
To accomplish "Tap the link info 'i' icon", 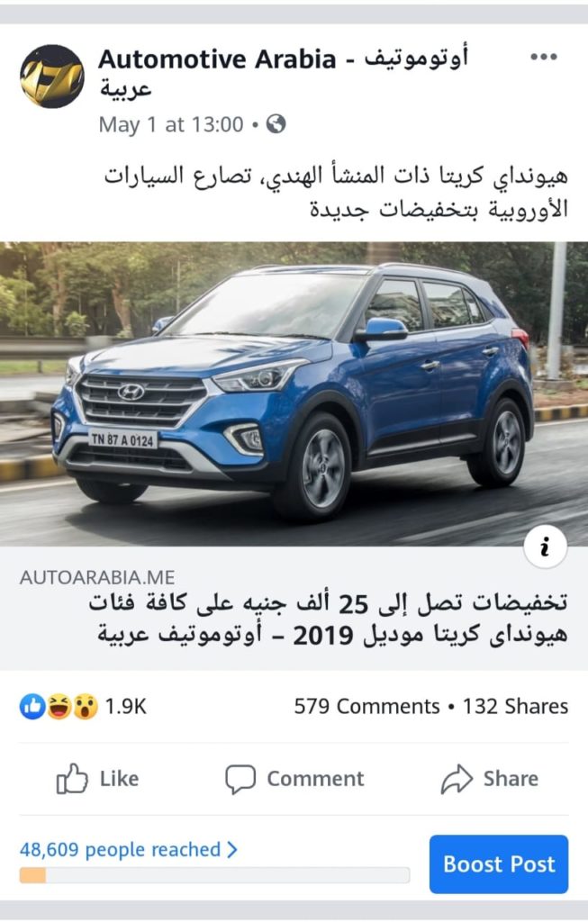I will 545,547.
